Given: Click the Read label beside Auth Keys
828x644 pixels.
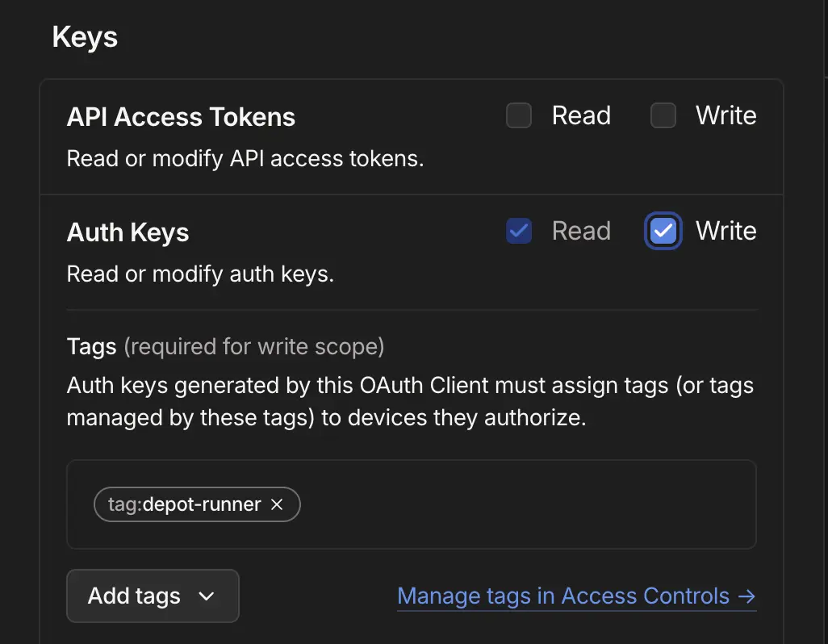Looking at the screenshot, I should click(581, 232).
